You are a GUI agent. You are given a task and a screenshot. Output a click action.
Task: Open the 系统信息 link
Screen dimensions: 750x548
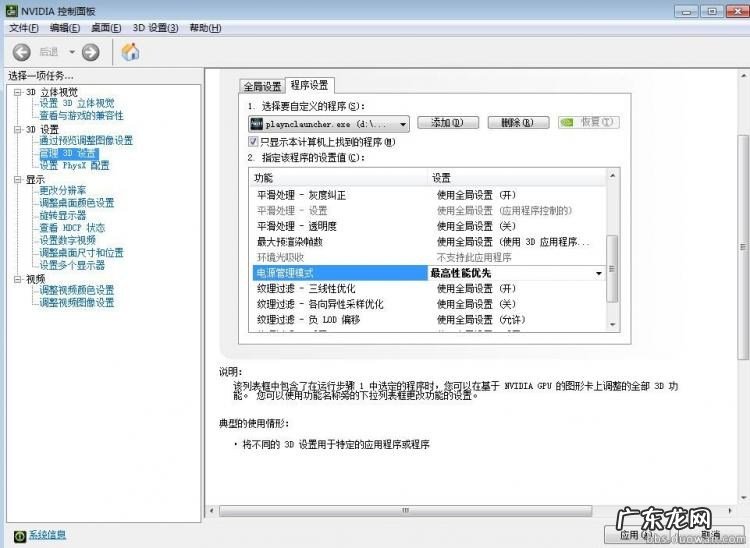coord(47,535)
